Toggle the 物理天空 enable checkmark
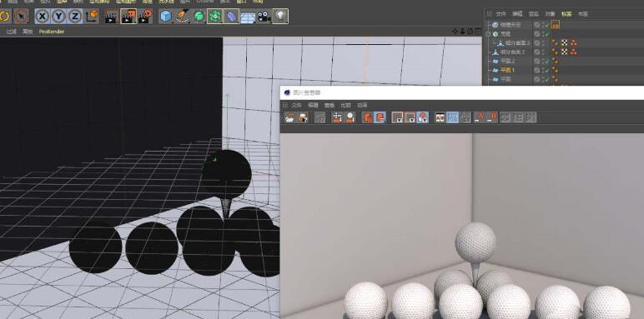The height and width of the screenshot is (319, 644). pos(547,25)
